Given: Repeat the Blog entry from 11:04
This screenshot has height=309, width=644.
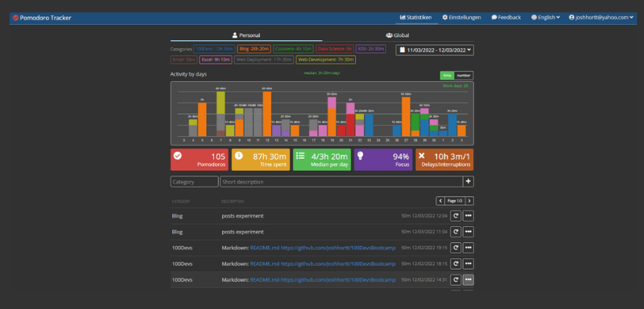Looking at the screenshot, I should pos(456,232).
